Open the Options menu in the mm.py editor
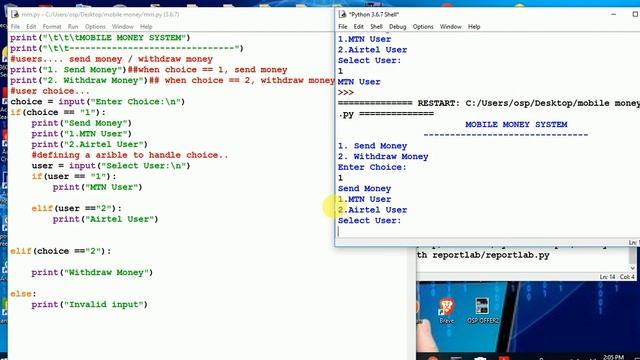 tap(95, 27)
